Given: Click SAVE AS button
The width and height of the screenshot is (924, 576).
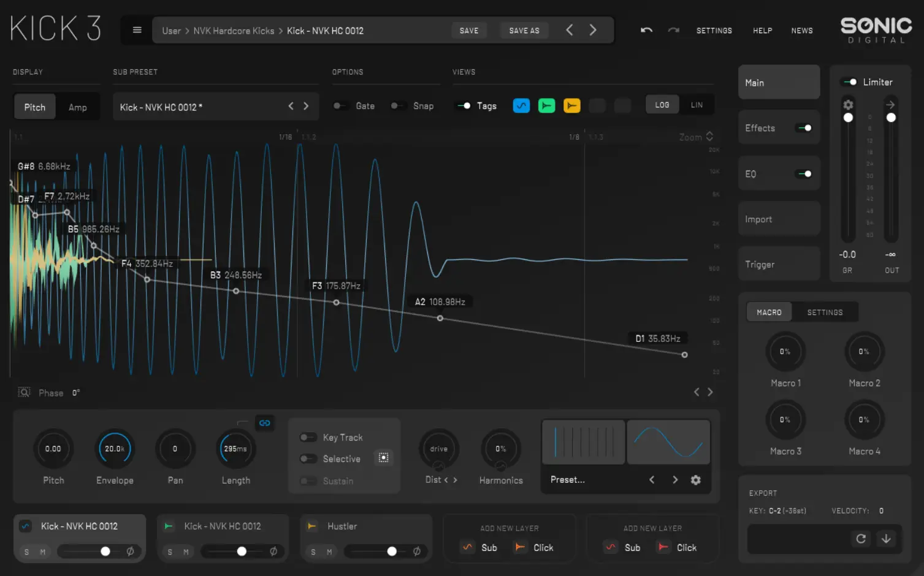Looking at the screenshot, I should pos(524,30).
